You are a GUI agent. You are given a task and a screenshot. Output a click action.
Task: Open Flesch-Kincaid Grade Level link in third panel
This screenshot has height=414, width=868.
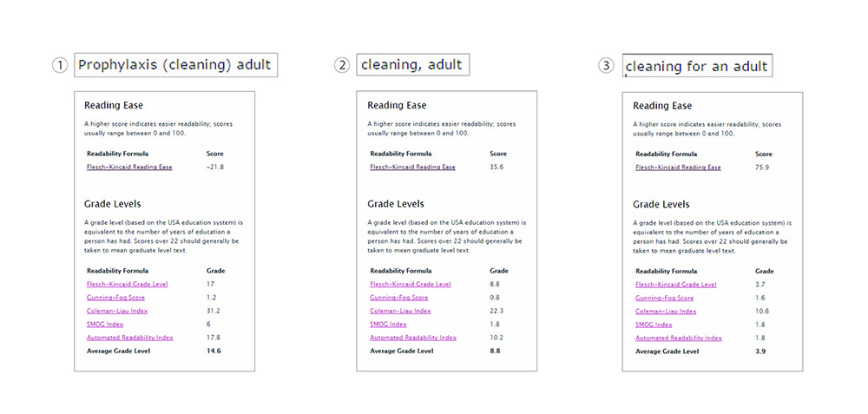pos(676,285)
